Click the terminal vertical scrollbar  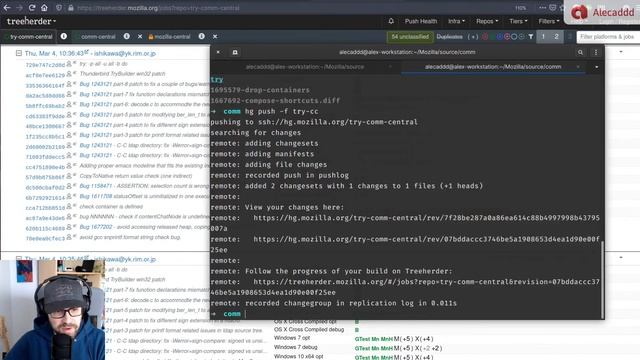(602, 280)
